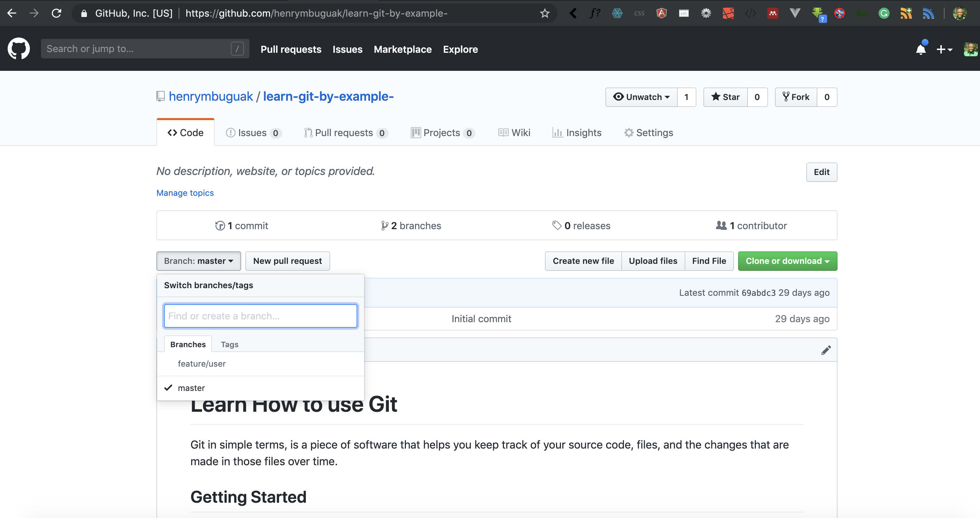The width and height of the screenshot is (980, 518).
Task: Open the plus create-new dropdown
Action: point(944,49)
